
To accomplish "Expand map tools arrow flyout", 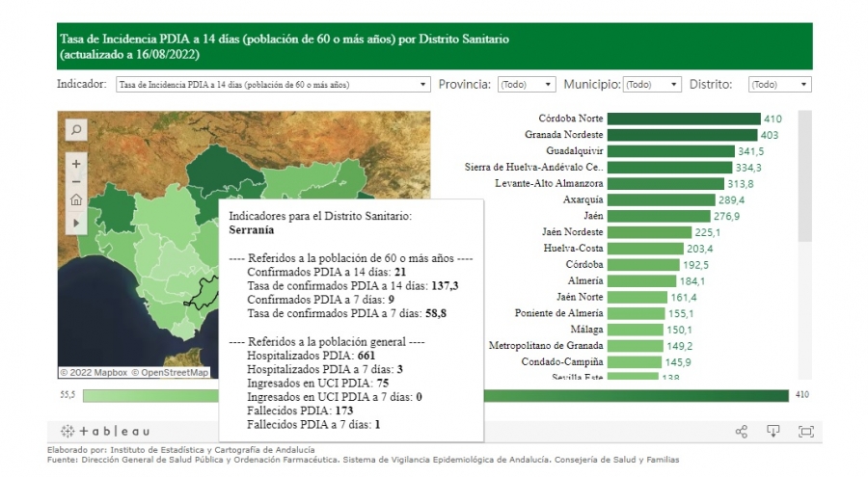I will pos(76,223).
